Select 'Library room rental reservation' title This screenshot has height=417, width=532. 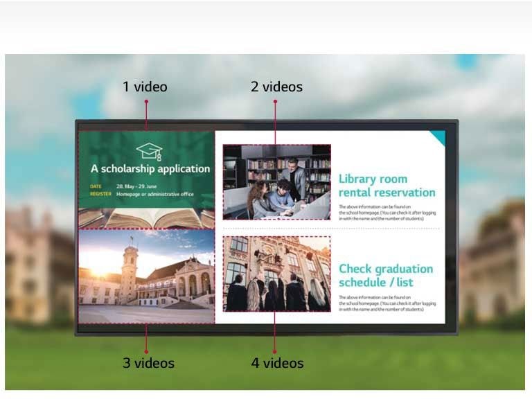pos(387,186)
